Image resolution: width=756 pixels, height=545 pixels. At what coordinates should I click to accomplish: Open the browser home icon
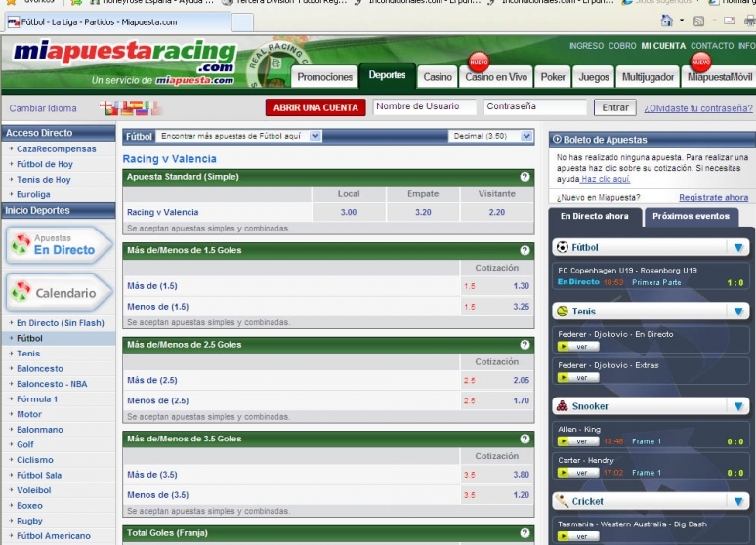tap(667, 21)
